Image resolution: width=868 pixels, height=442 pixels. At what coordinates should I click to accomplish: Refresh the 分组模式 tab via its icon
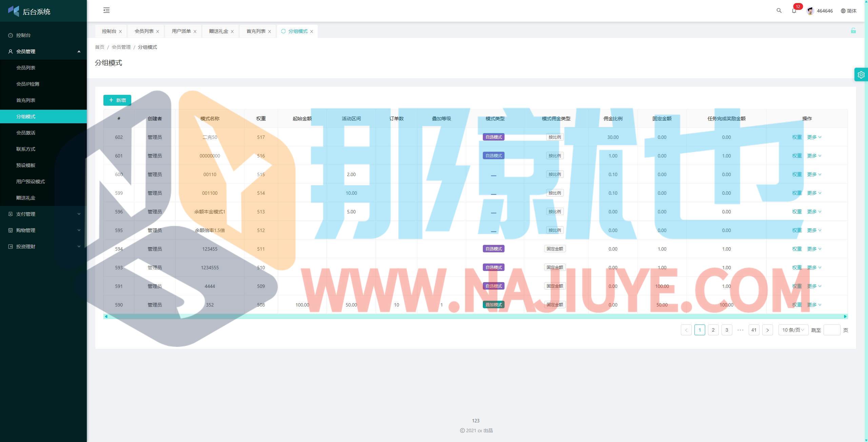click(283, 31)
